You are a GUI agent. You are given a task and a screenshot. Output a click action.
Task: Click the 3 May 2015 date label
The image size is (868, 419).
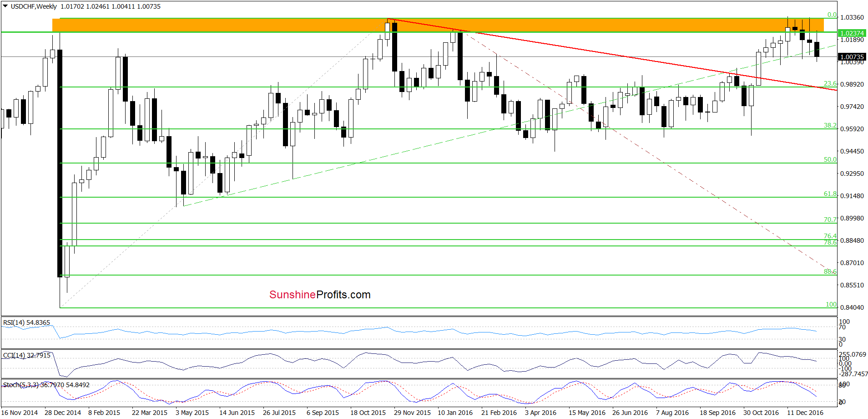192,413
